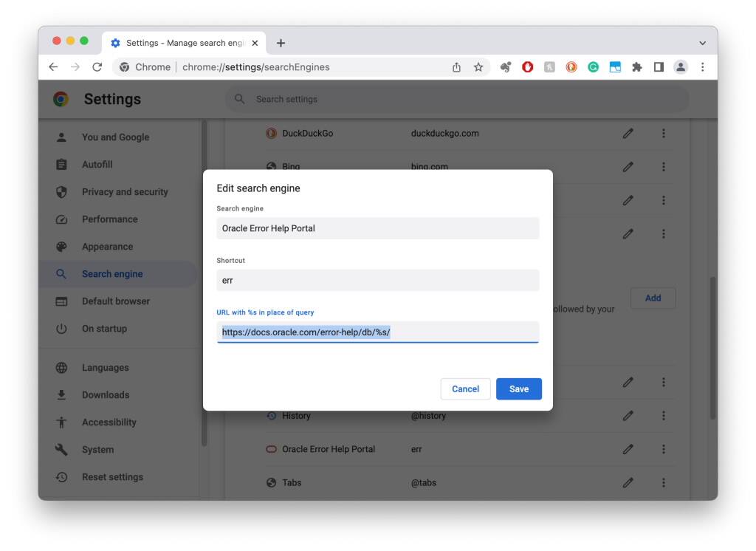Open the share icon in the toolbar
The image size is (756, 551).
pyautogui.click(x=456, y=66)
